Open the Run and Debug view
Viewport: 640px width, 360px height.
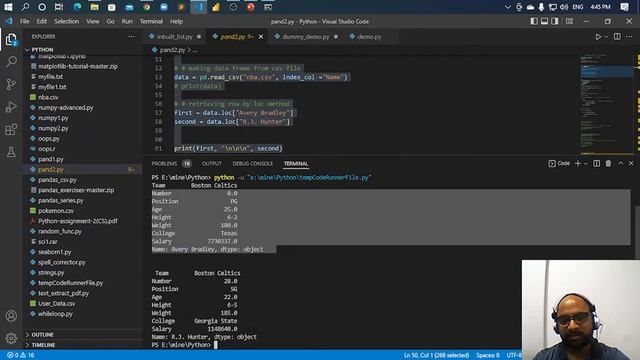[x=11, y=107]
